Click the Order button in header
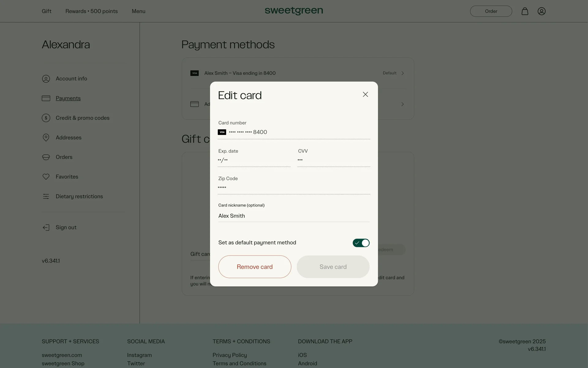This screenshot has width=588, height=368. tap(491, 11)
